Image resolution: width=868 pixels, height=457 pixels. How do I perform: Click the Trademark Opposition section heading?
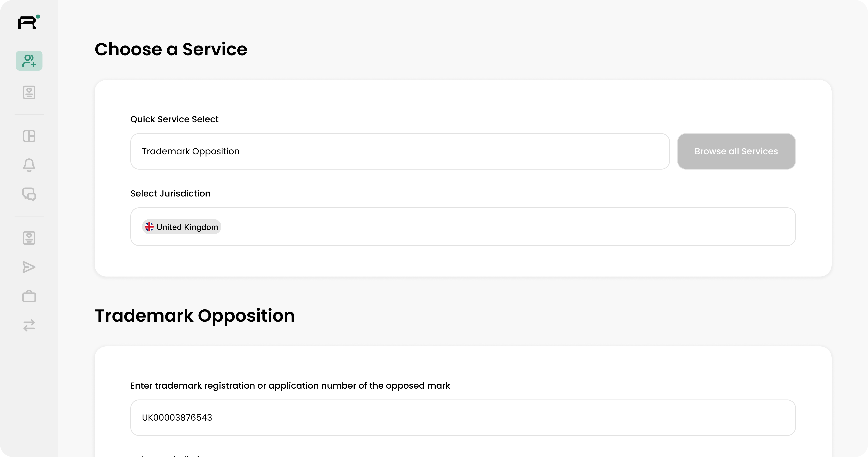tap(194, 316)
